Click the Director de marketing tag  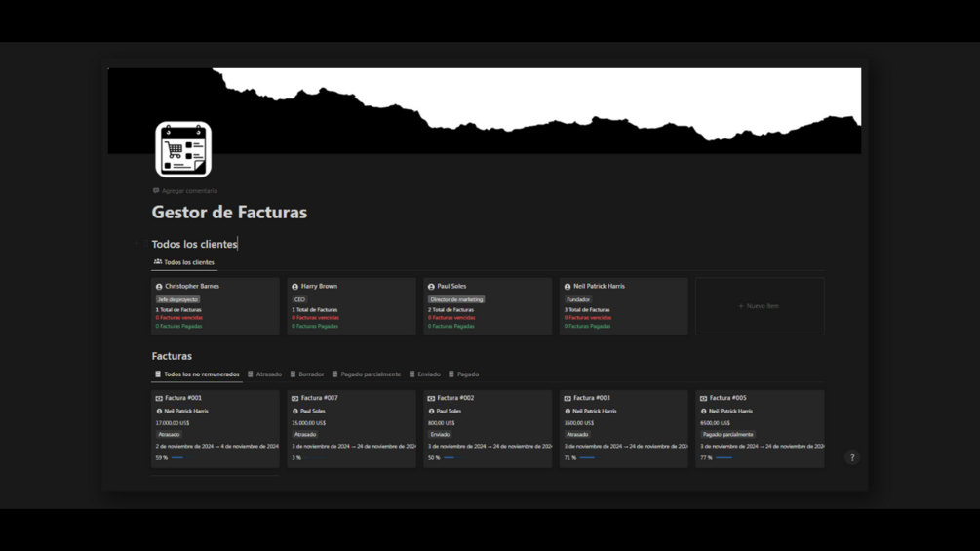456,299
